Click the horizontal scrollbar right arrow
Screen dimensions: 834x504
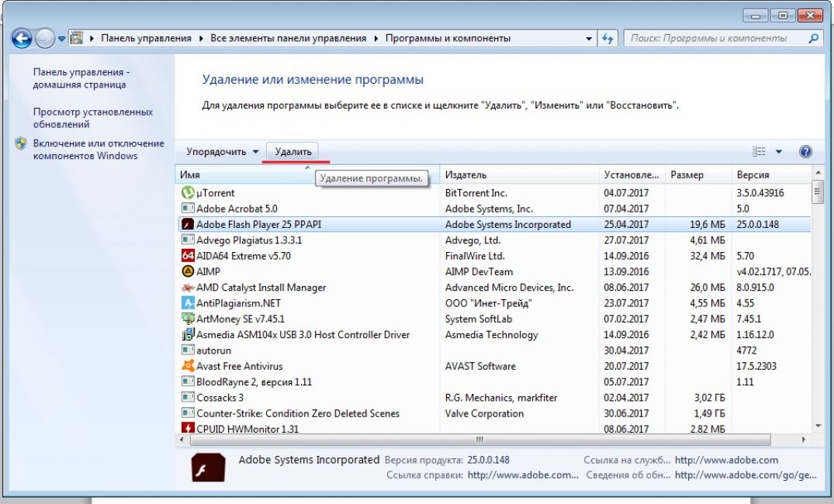[804, 440]
